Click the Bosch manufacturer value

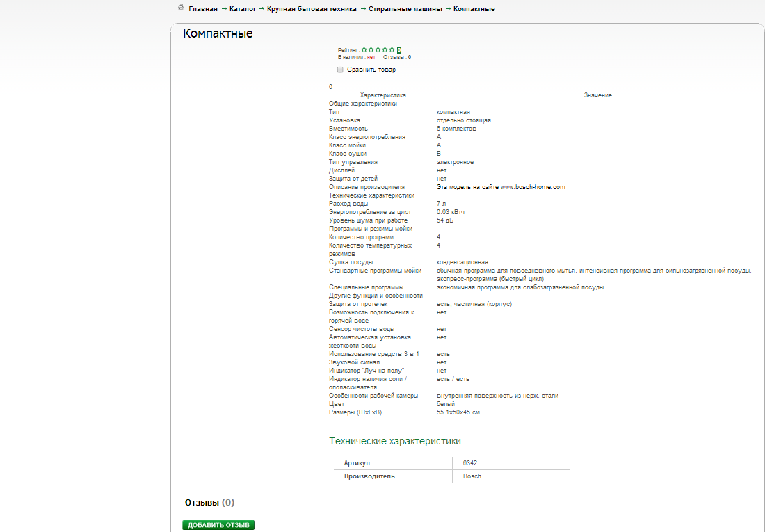(x=472, y=476)
